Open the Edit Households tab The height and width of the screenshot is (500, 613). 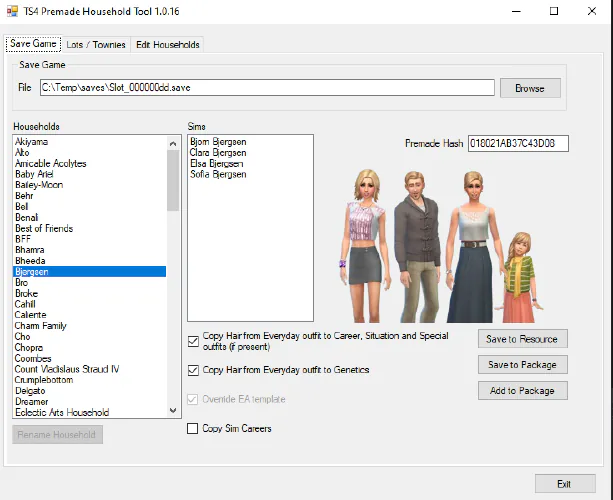(x=168, y=45)
